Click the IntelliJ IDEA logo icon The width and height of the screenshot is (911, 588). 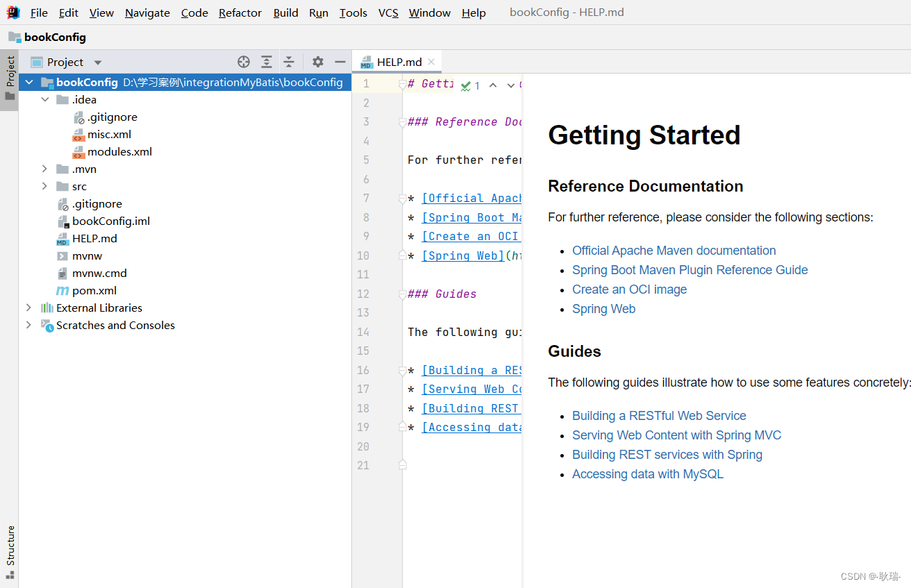coord(13,12)
